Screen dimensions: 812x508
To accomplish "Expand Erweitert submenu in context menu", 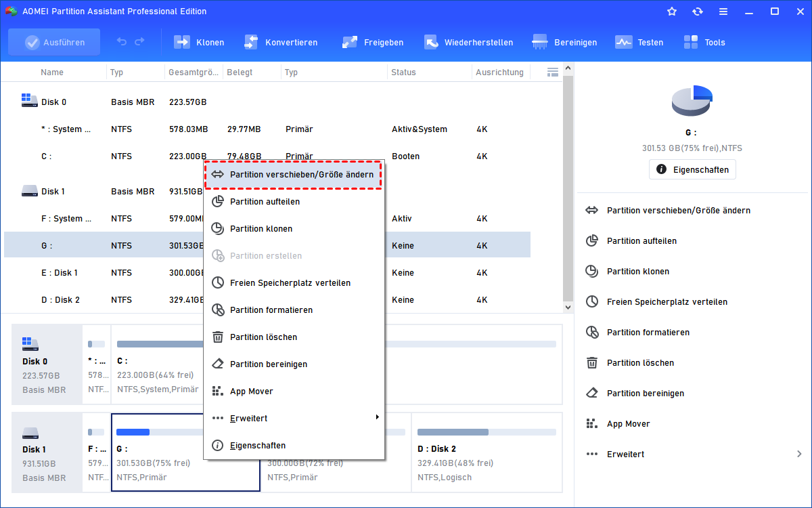I will pyautogui.click(x=294, y=419).
